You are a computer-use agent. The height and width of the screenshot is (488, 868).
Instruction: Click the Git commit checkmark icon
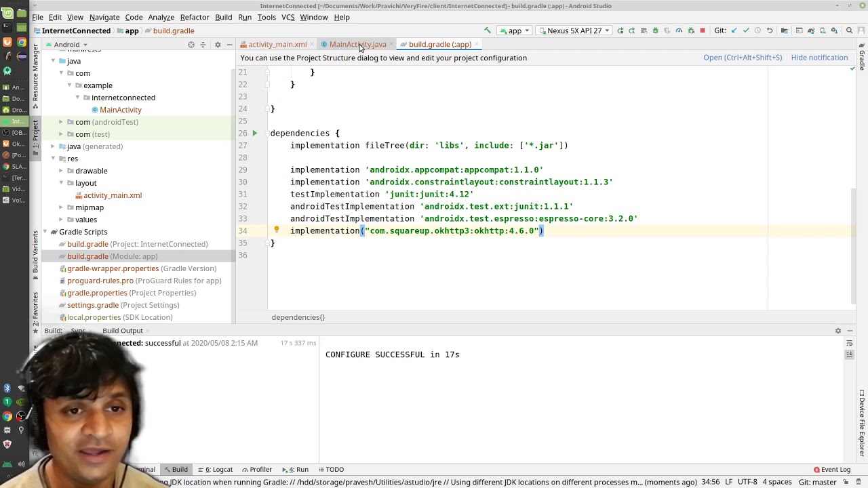pos(745,30)
